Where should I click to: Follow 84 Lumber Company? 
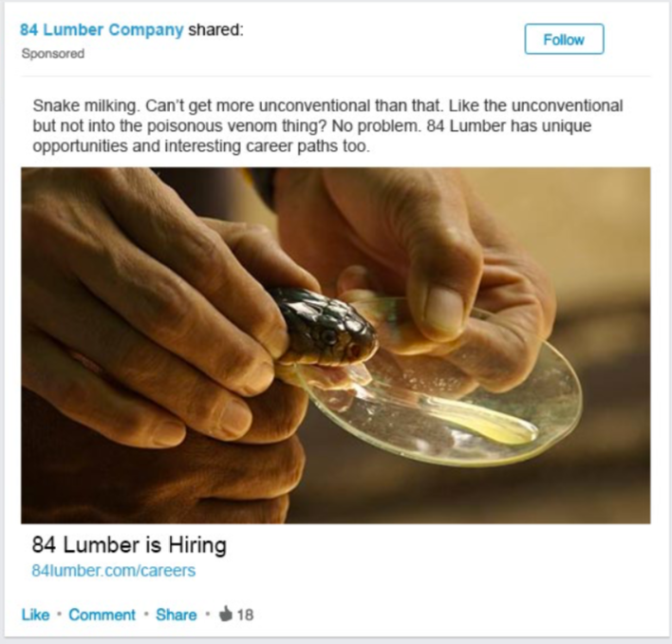[x=564, y=40]
